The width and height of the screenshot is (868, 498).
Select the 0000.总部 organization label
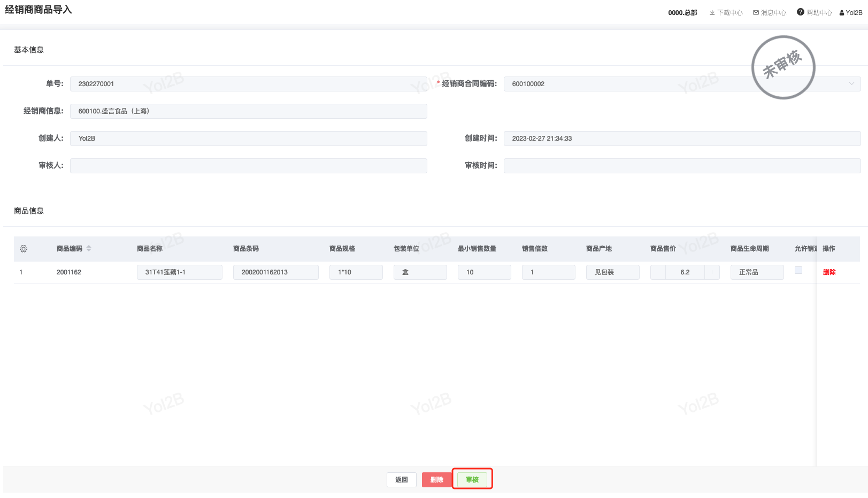tap(682, 13)
